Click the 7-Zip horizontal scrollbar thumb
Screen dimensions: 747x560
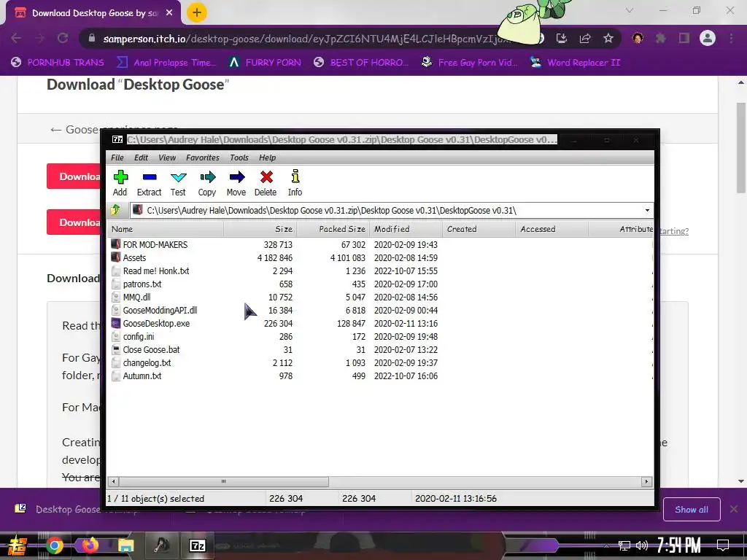[x=223, y=481]
